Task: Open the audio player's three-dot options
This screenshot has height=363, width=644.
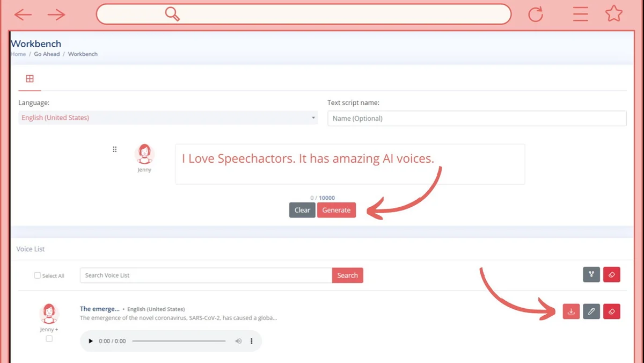Action: pos(252,341)
